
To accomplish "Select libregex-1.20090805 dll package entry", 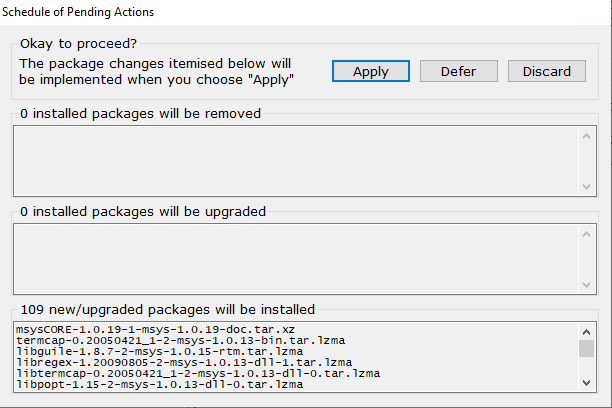I will 184,362.
